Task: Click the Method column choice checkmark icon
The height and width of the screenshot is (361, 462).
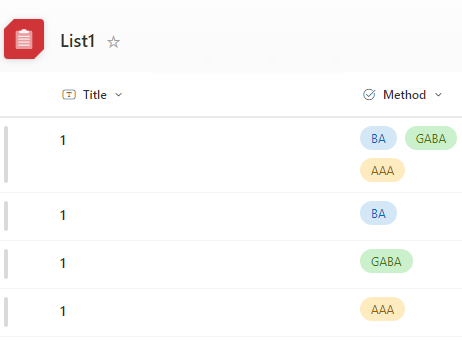Action: [x=369, y=95]
